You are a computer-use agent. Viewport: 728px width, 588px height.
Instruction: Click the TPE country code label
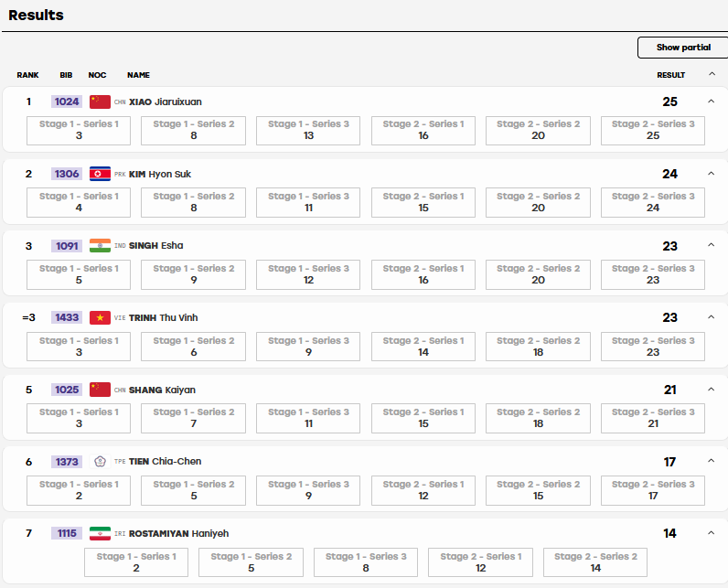120,462
